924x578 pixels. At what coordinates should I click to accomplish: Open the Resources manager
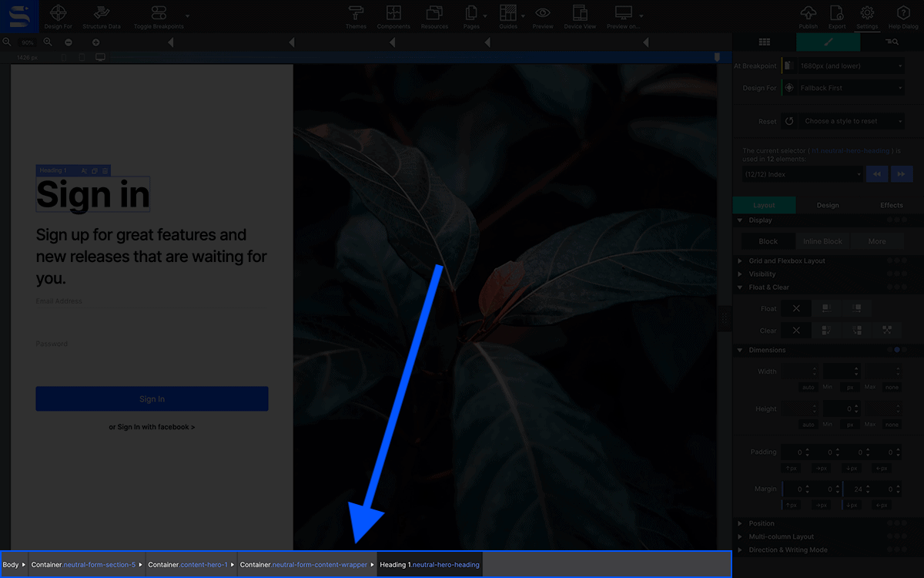point(434,13)
